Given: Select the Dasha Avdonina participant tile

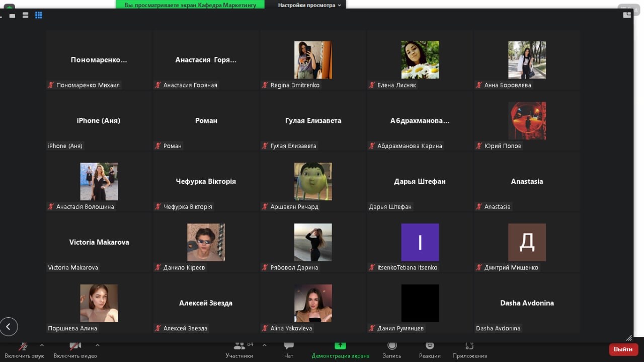Looking at the screenshot, I should tap(527, 303).
